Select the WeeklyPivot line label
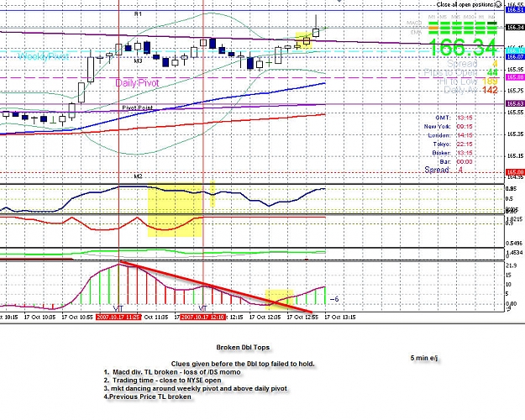 [x=43, y=56]
